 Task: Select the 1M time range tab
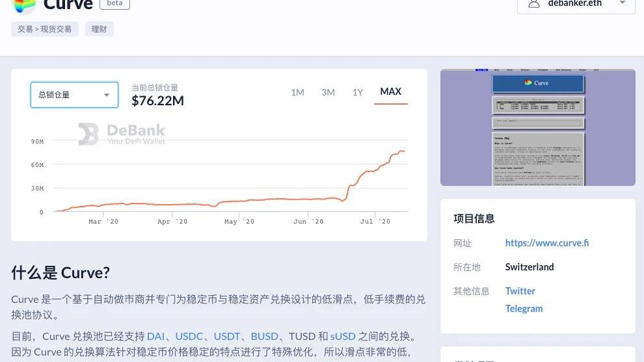[297, 92]
